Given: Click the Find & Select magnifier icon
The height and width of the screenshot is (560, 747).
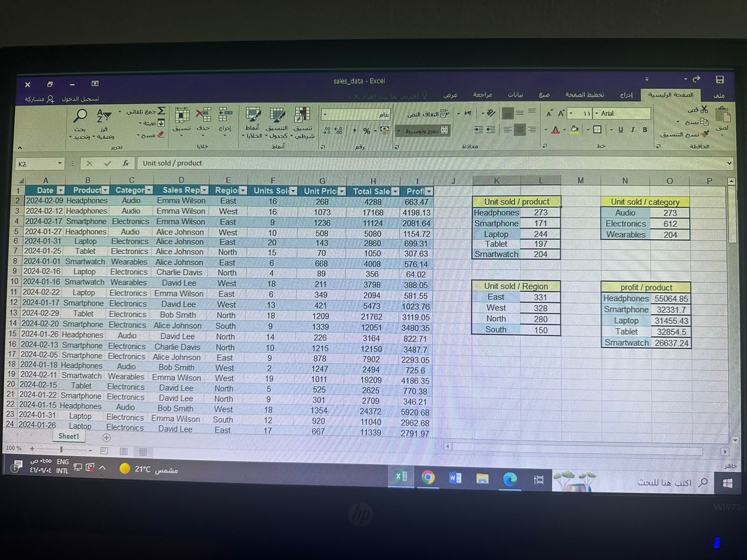Looking at the screenshot, I should click(80, 115).
